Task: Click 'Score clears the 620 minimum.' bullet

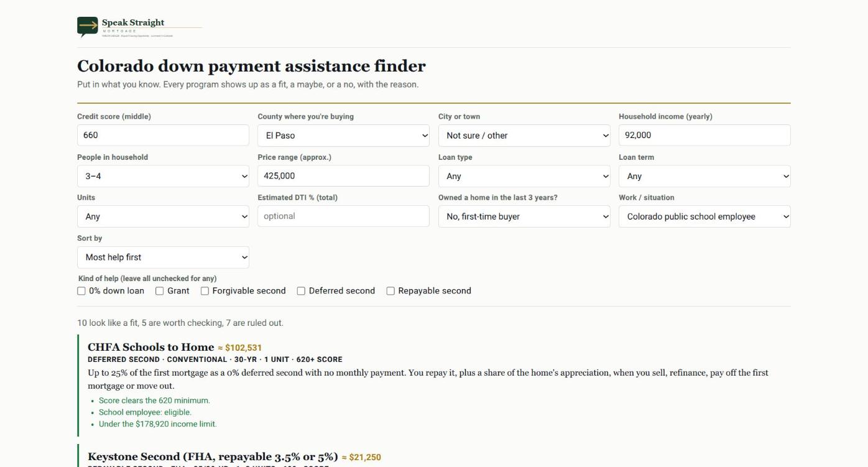Action: (x=154, y=400)
